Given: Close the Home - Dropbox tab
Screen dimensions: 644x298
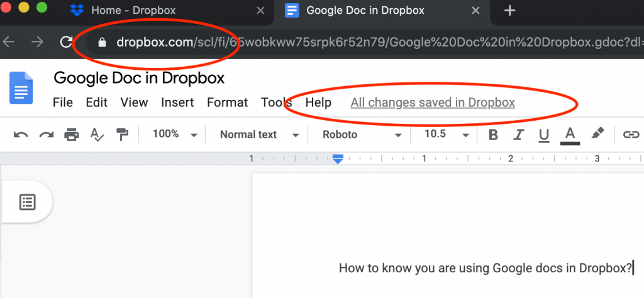Looking at the screenshot, I should [x=260, y=11].
